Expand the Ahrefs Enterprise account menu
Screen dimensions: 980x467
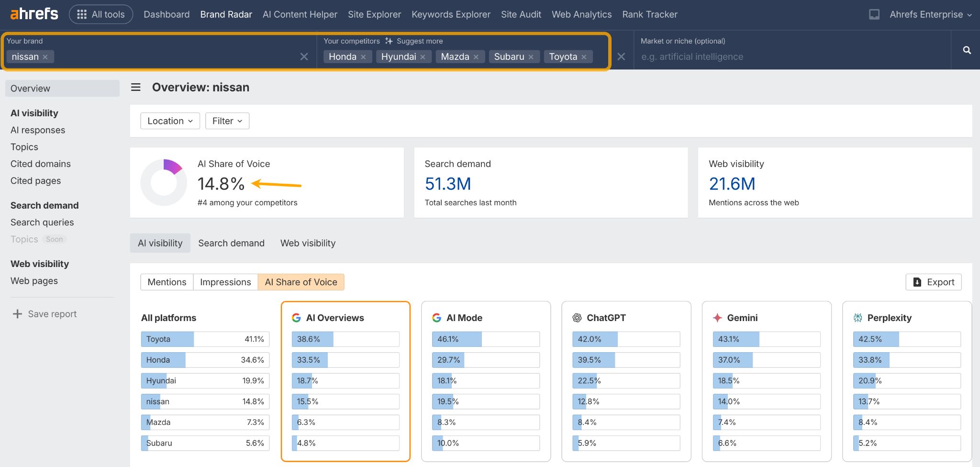click(930, 14)
